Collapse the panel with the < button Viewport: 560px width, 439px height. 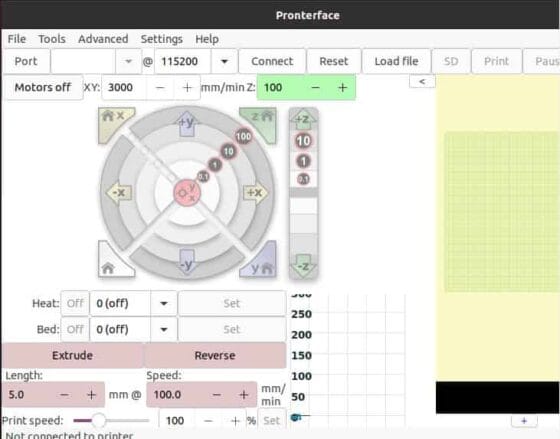422,81
